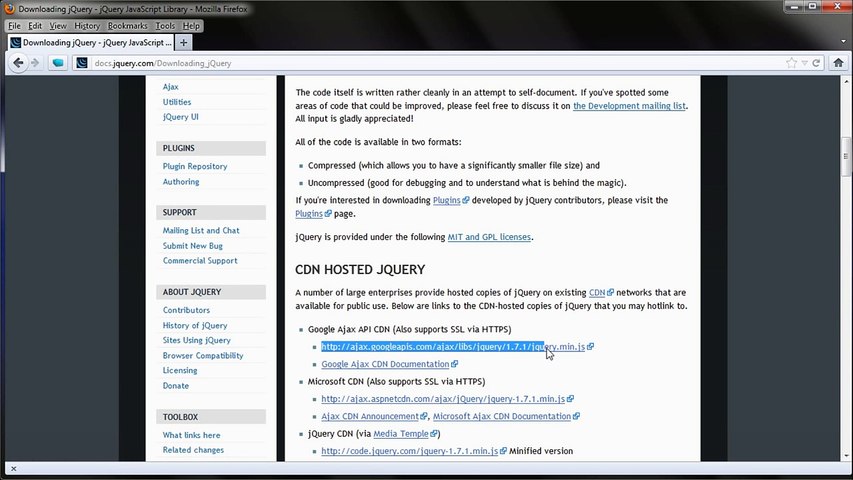853x480 pixels.
Task: Click the blue chat bubble toolbar icon
Action: pyautogui.click(x=58, y=63)
